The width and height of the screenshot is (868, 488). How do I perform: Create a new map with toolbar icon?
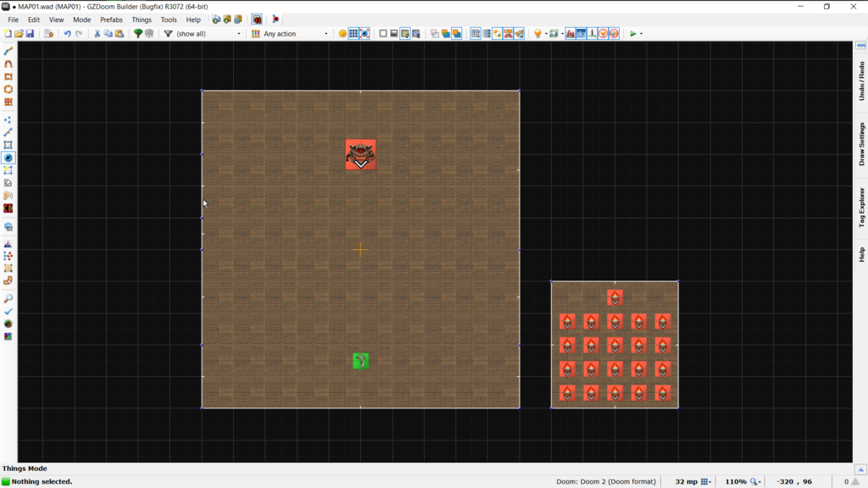click(8, 34)
